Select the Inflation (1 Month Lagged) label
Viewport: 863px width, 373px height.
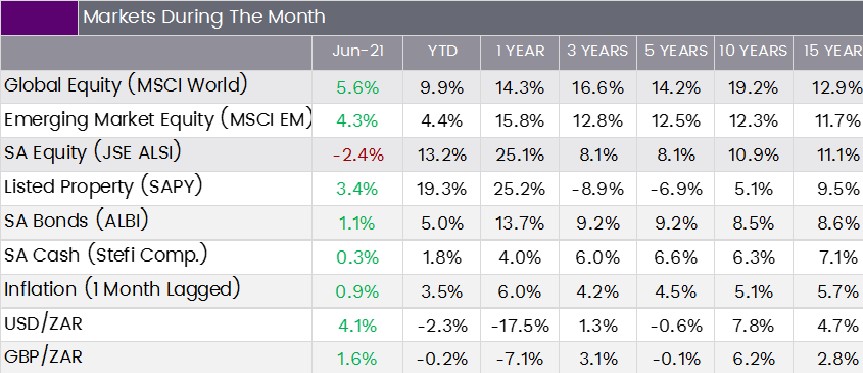122,289
